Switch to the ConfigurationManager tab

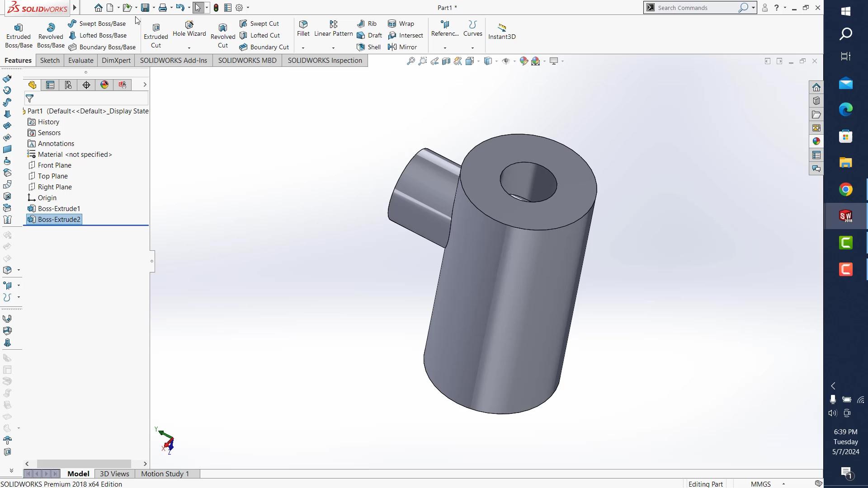pyautogui.click(x=68, y=84)
